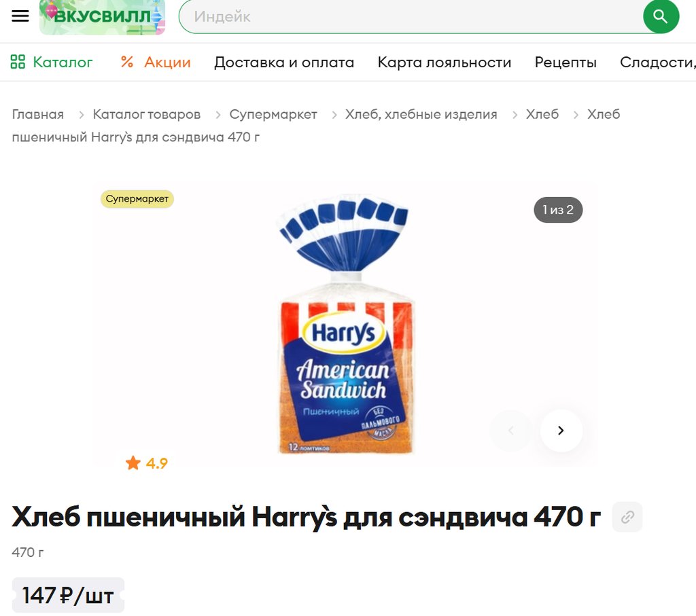Go to Каталог товаров breadcrumb
Image resolution: width=696 pixels, height=616 pixels.
[147, 114]
